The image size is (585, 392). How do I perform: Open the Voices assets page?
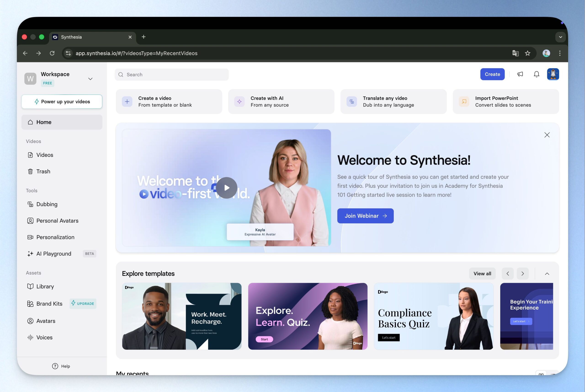click(44, 337)
